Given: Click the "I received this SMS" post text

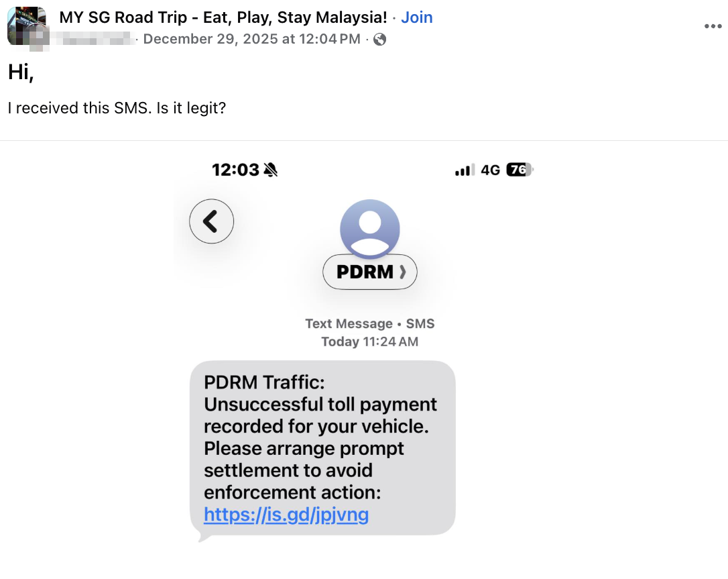Looking at the screenshot, I should 117,107.
